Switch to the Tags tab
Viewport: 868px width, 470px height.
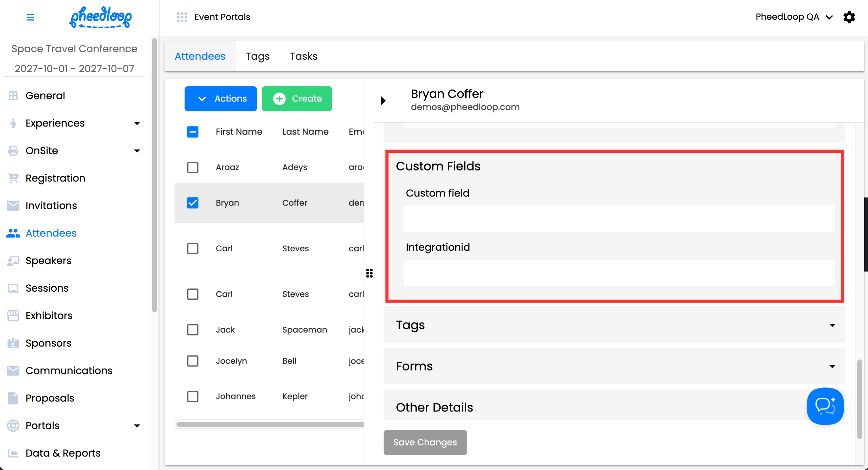[x=257, y=56]
